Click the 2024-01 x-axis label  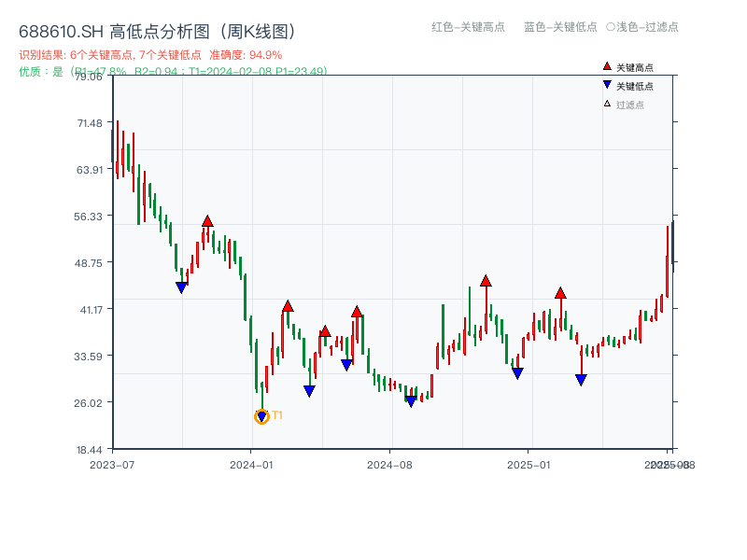pyautogui.click(x=249, y=462)
